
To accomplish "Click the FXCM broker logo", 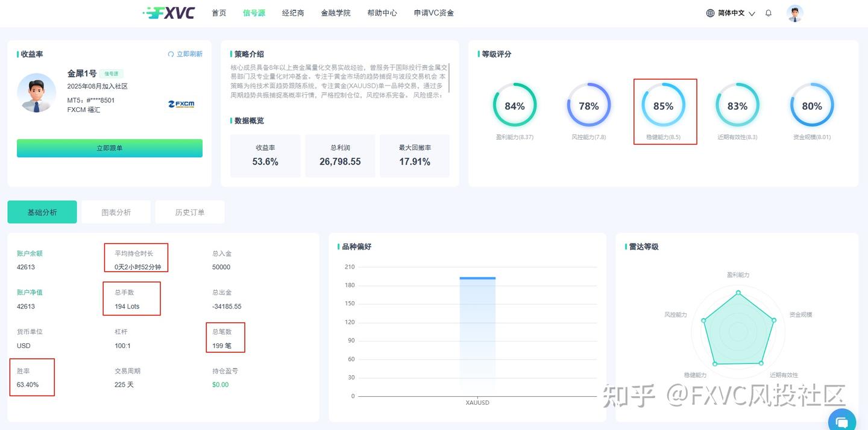I will (182, 104).
